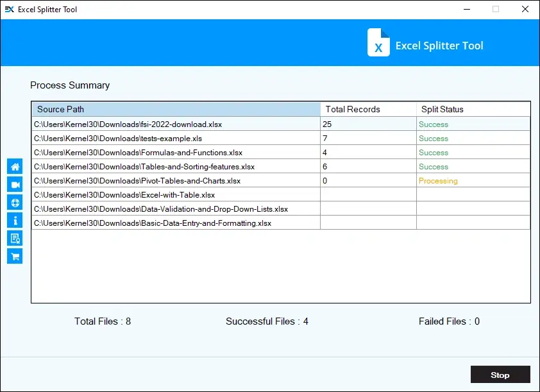Open the Home screen icon

[14, 166]
